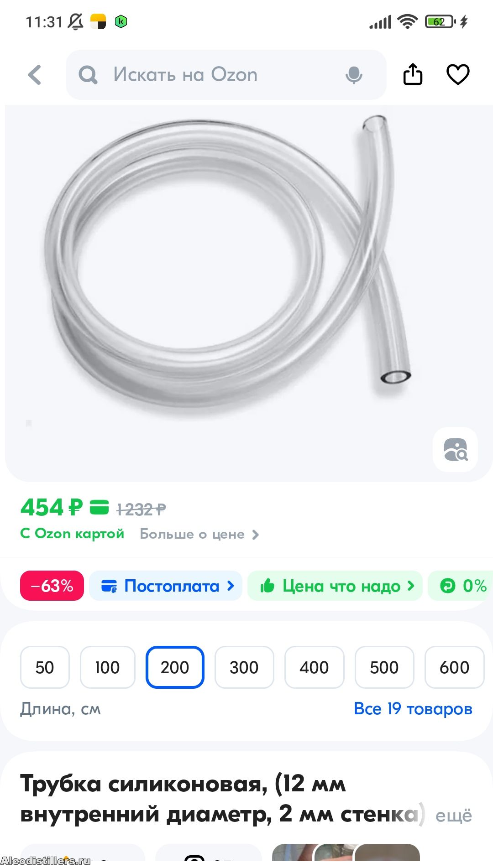This screenshot has height=868, width=493.
Task: Open 'Все 19 товаров' link
Action: pos(413,709)
